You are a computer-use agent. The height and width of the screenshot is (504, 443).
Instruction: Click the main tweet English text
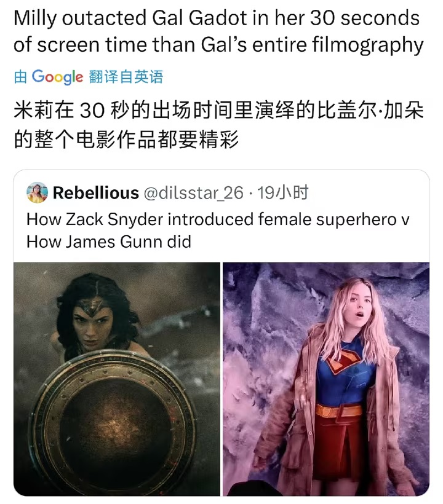tap(218, 31)
